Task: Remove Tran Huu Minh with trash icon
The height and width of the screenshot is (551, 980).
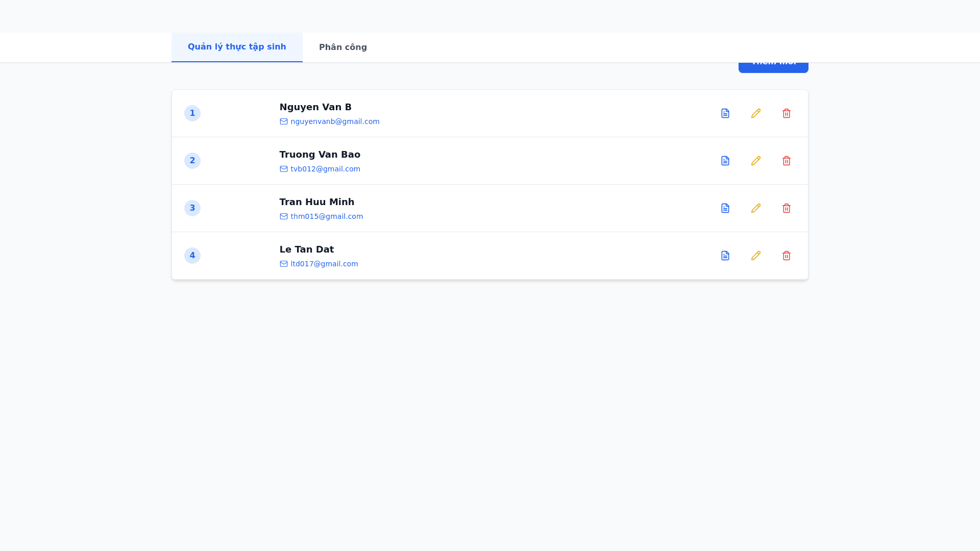Action: coord(786,208)
